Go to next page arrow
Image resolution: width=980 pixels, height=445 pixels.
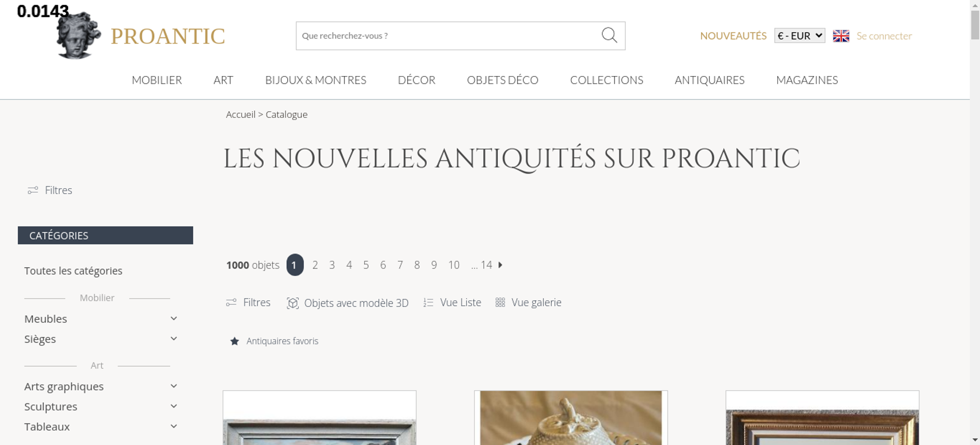tap(500, 265)
